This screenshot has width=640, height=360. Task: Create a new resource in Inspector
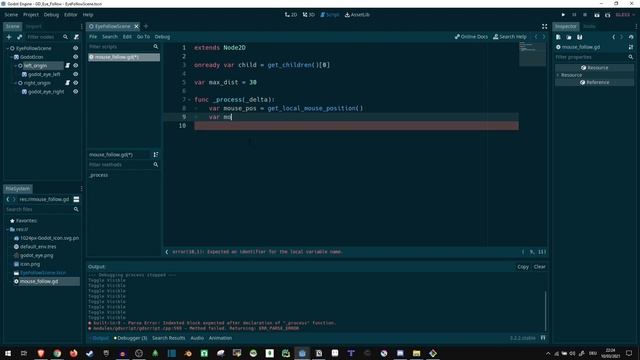(558, 37)
